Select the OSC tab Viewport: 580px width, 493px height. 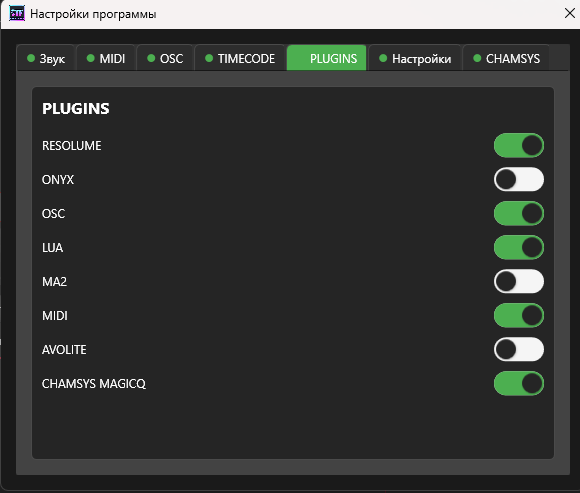point(165,58)
